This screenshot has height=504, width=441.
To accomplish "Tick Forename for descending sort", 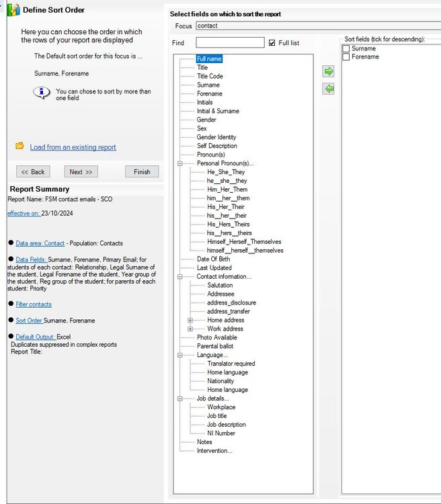I will (346, 57).
